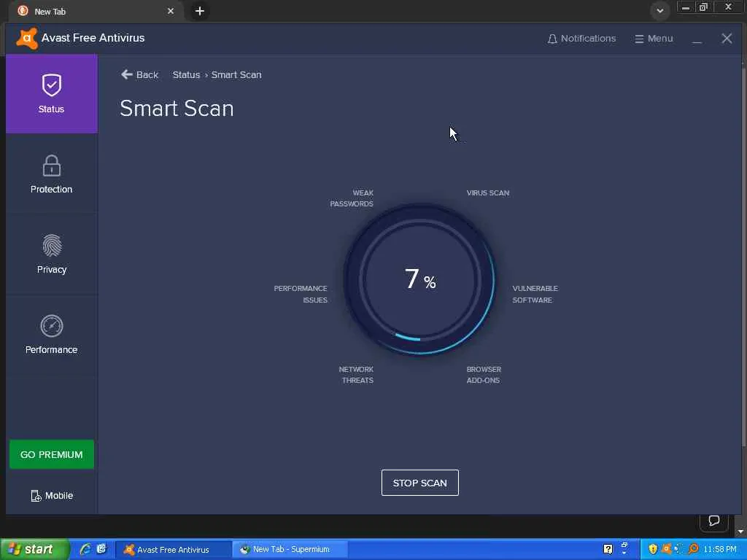Click the Avast orange tray icon
The height and width of the screenshot is (560, 747).
pos(667,549)
